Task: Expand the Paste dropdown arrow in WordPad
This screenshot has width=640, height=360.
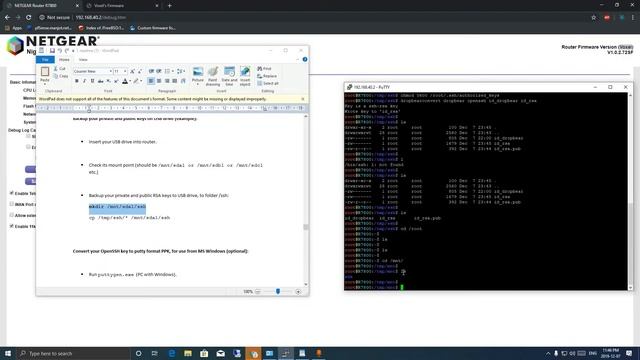Action: (x=45, y=84)
